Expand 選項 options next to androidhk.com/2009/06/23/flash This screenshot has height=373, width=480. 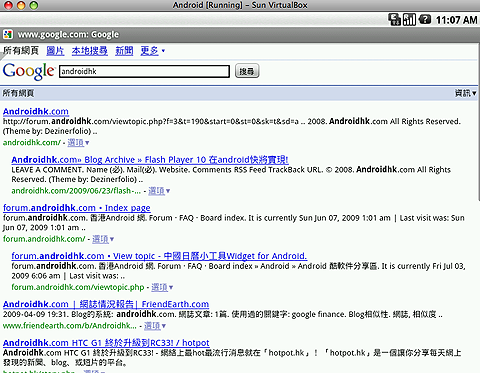point(159,191)
